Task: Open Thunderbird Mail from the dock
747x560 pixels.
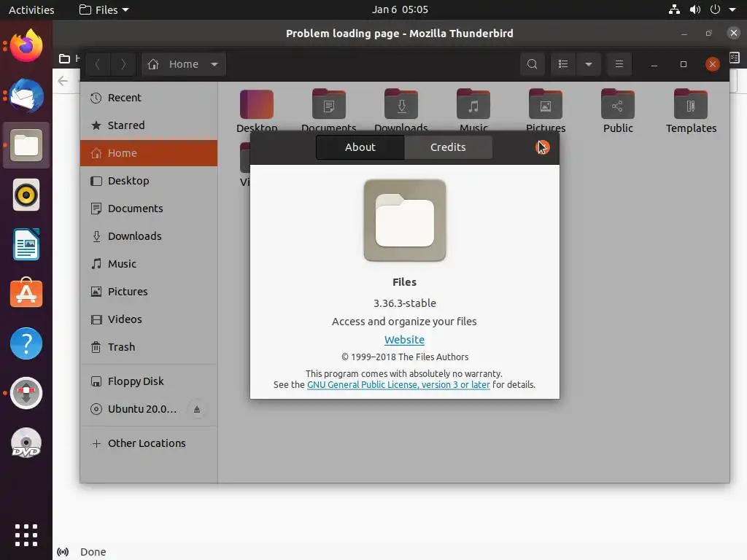Action: click(x=26, y=96)
